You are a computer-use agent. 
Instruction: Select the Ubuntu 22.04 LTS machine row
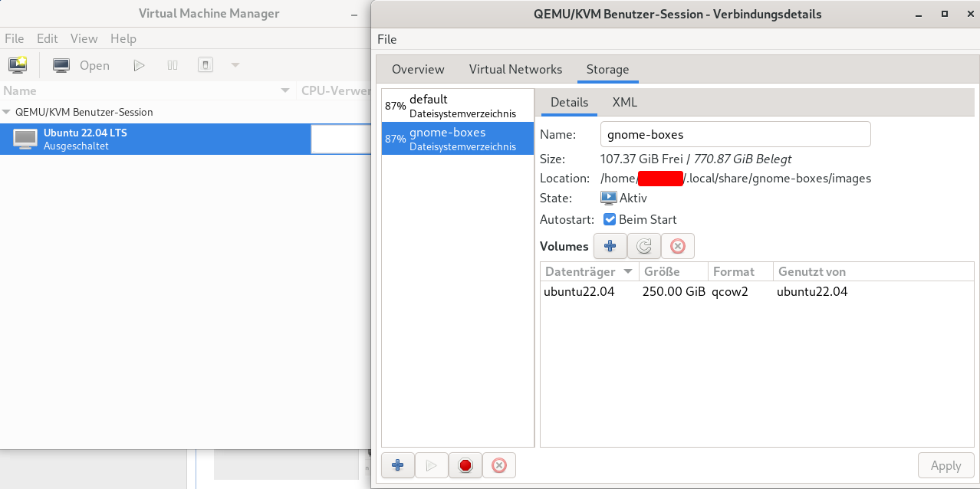[184, 139]
